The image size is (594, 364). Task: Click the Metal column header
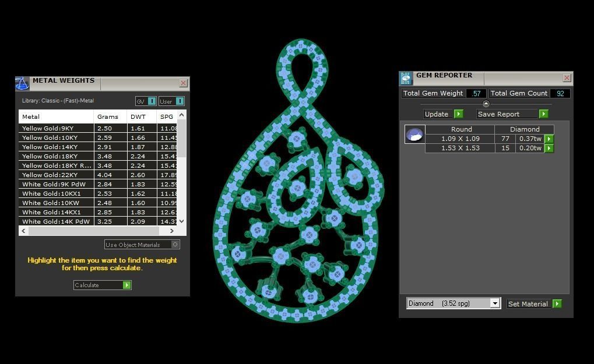pyautogui.click(x=56, y=117)
